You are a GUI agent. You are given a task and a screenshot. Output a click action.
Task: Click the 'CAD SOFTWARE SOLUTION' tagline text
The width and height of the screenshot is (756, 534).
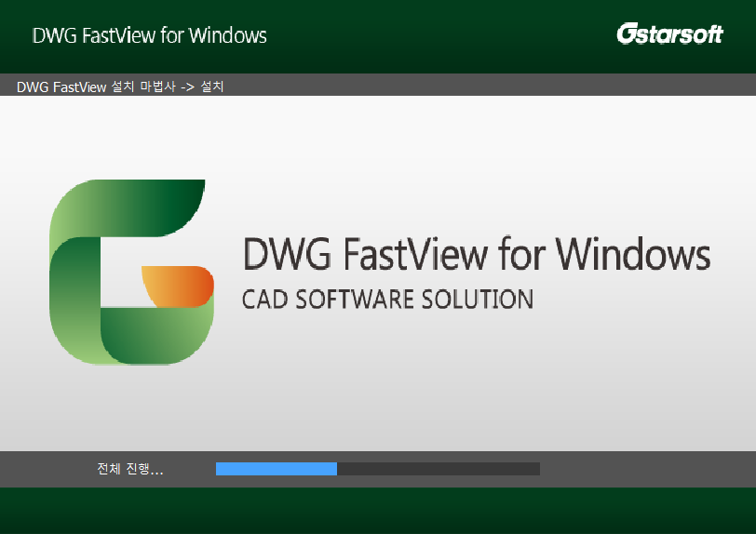387,300
